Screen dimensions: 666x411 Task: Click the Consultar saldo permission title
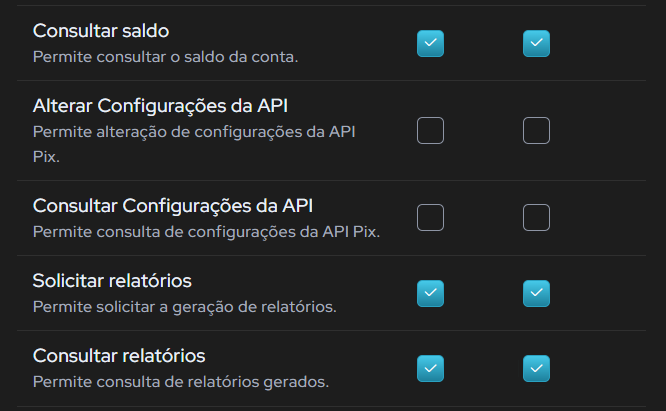(101, 31)
